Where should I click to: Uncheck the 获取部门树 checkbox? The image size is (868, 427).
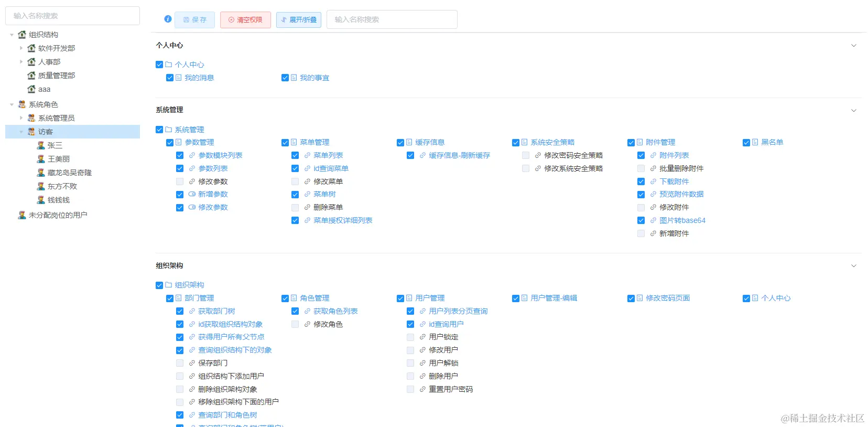[180, 311]
